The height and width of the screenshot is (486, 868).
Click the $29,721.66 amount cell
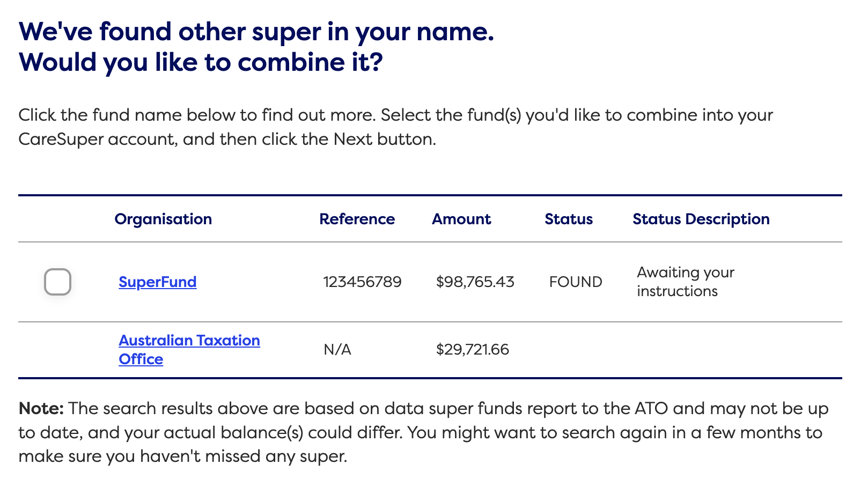(472, 350)
